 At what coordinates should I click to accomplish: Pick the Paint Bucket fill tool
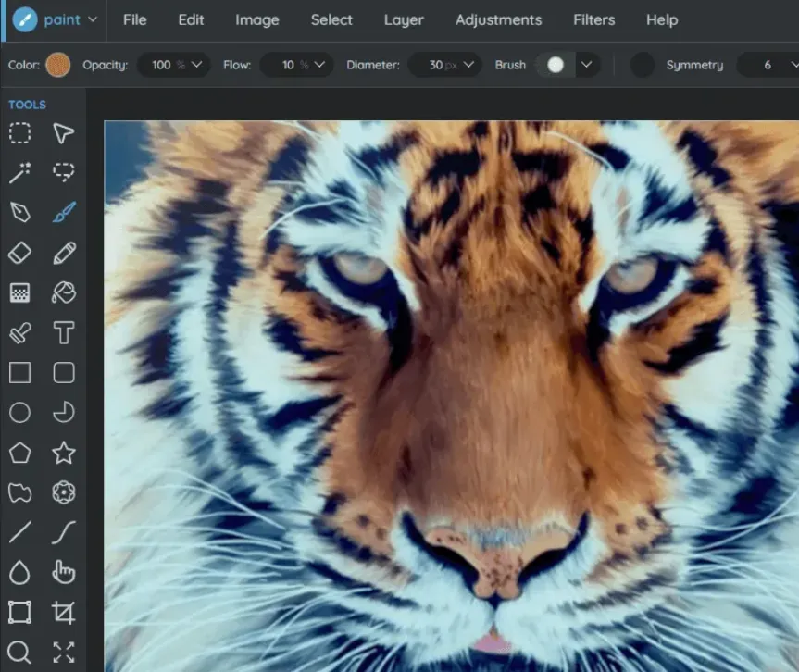(63, 292)
